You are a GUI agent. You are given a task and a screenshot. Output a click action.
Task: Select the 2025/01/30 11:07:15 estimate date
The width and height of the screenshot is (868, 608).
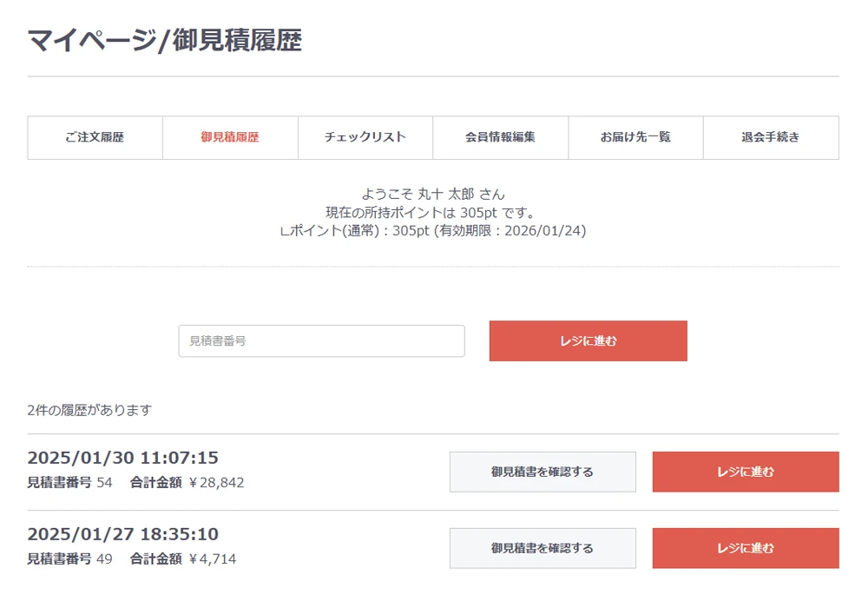[123, 458]
